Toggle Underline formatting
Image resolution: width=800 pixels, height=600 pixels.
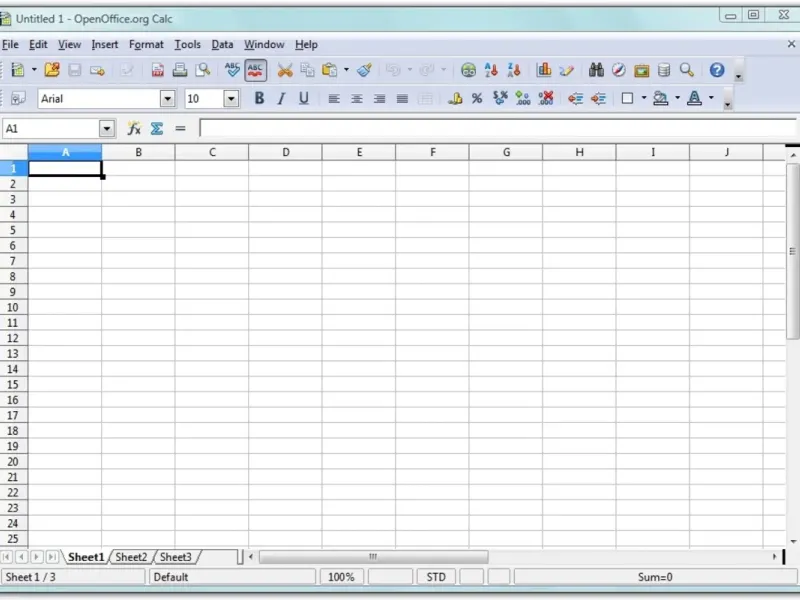point(304,98)
